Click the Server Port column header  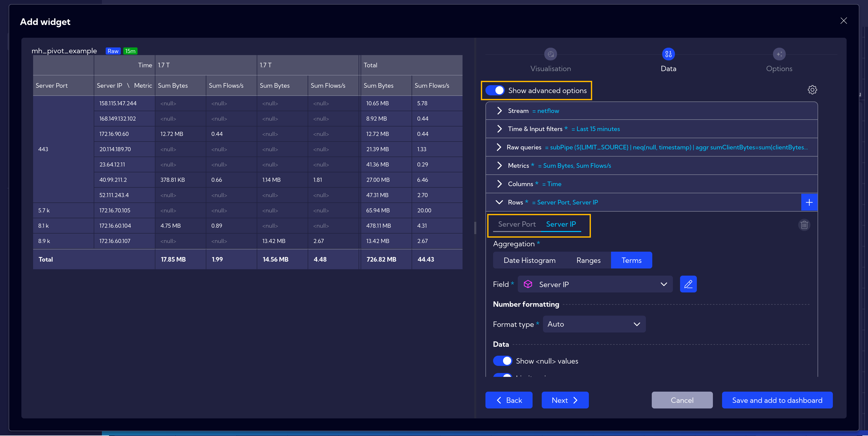pos(63,86)
